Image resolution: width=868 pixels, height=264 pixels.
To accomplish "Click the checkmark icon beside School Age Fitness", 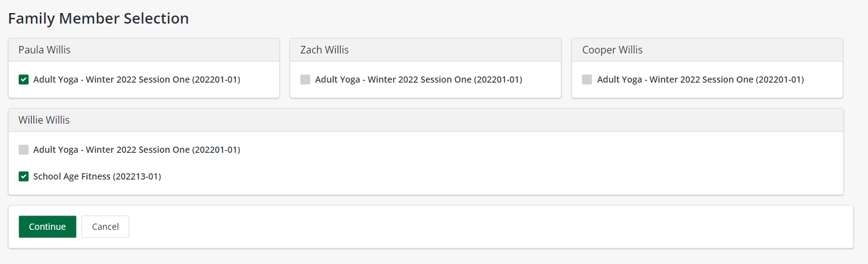I will pyautogui.click(x=24, y=176).
